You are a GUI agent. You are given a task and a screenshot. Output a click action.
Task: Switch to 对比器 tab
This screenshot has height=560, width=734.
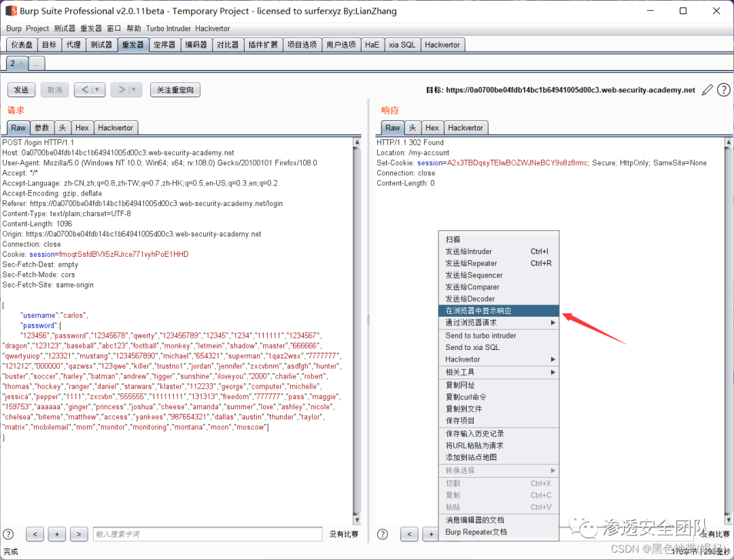coord(228,45)
